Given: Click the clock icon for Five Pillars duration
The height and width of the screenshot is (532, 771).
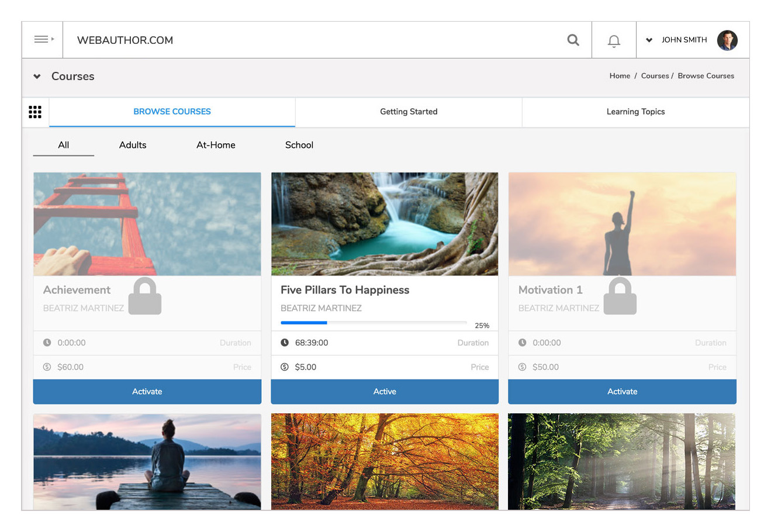Looking at the screenshot, I should click(285, 343).
